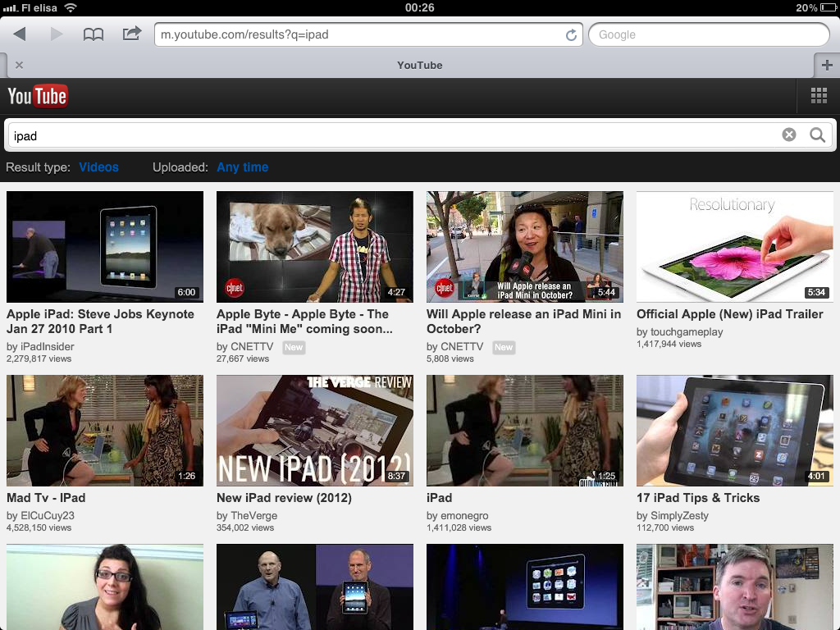
Task: Tap the Safari forward arrow
Action: tap(57, 34)
